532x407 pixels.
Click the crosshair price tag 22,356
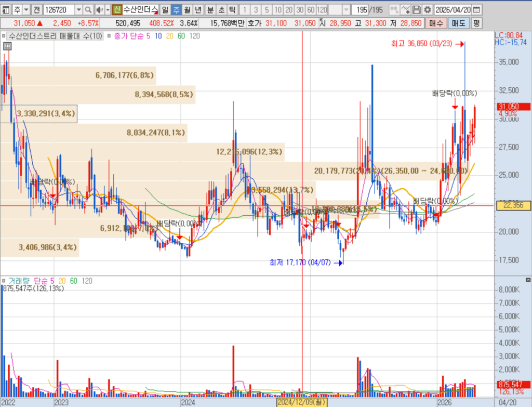pyautogui.click(x=513, y=205)
